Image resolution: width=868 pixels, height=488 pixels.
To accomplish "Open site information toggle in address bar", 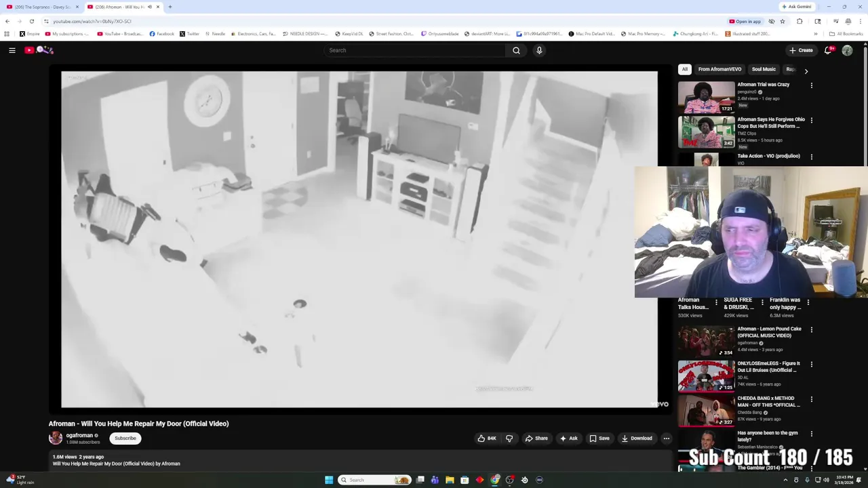I will coord(46,21).
